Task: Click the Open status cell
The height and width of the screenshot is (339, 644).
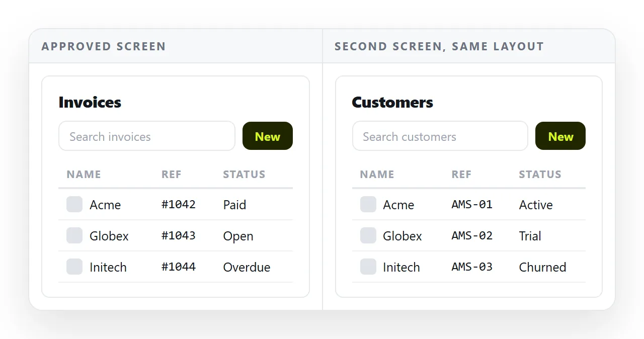Action: pyautogui.click(x=238, y=236)
